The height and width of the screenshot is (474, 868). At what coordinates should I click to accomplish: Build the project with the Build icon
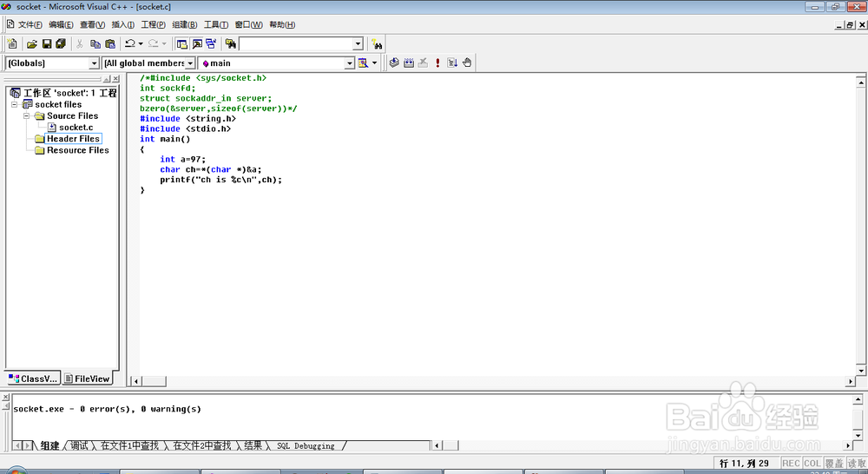pyautogui.click(x=409, y=63)
